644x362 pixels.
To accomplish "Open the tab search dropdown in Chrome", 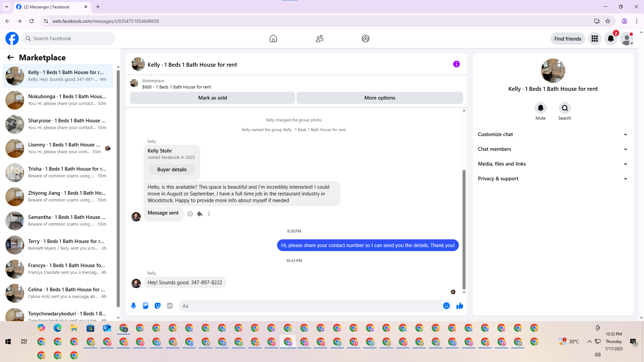I will click(x=7, y=7).
